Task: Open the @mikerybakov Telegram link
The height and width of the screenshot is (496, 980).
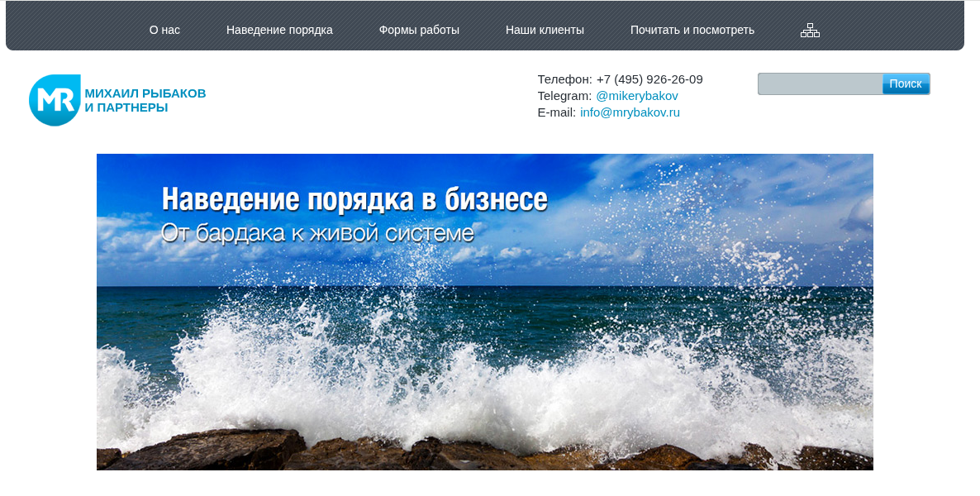Action: pyautogui.click(x=636, y=96)
